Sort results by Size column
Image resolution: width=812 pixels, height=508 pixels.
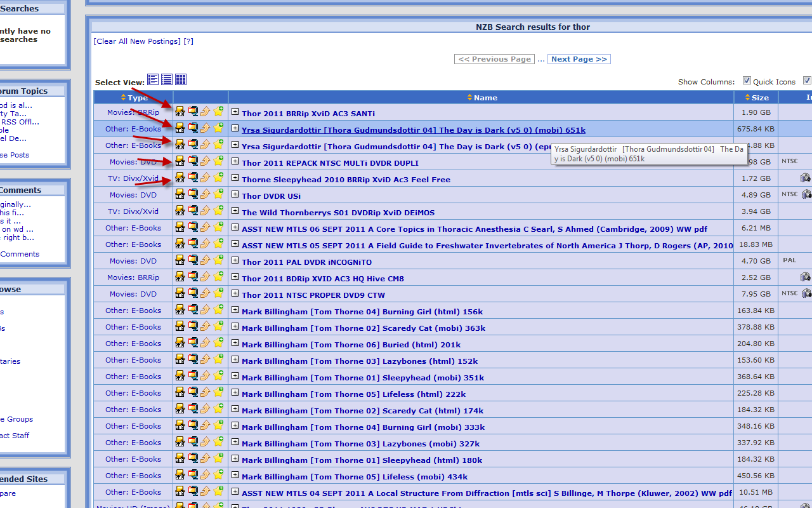pos(756,98)
